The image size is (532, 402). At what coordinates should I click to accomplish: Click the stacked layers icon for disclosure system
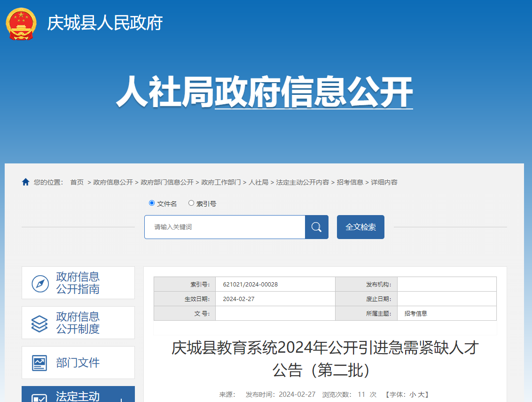pyautogui.click(x=39, y=323)
